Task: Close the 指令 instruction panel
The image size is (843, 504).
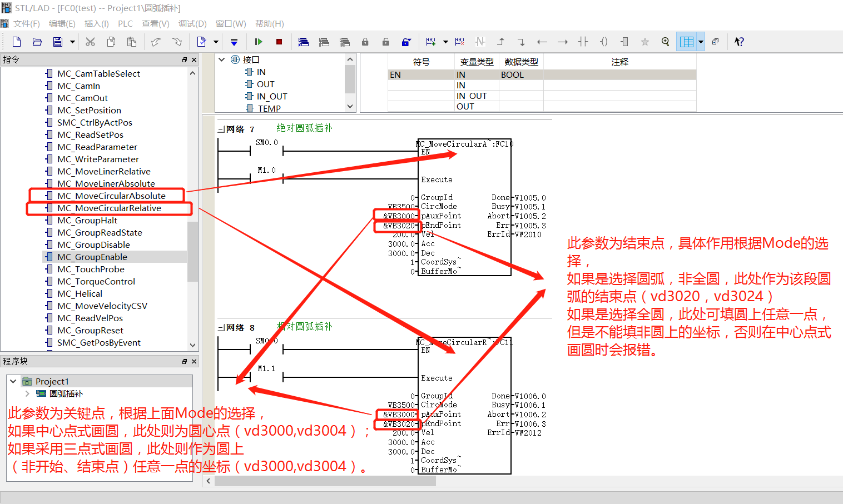Action: pos(194,59)
